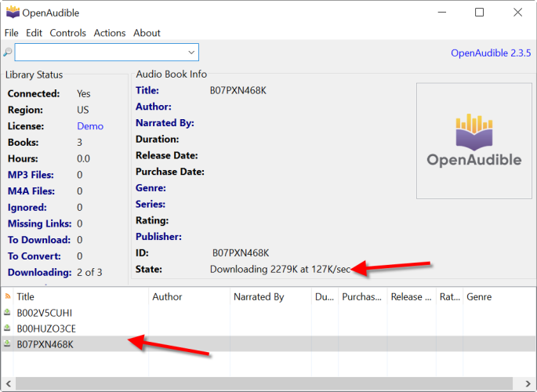Click the Genre label in Audio Book Info
Image resolution: width=537 pixels, height=392 pixels.
(x=151, y=188)
